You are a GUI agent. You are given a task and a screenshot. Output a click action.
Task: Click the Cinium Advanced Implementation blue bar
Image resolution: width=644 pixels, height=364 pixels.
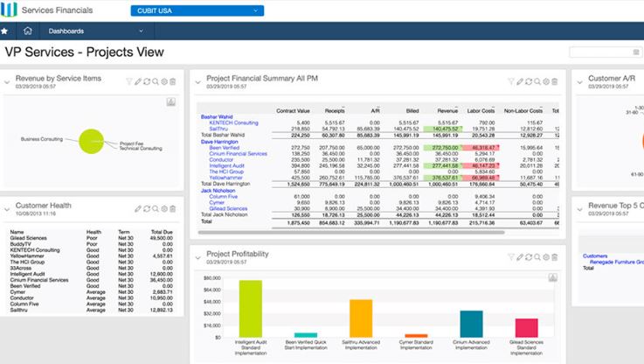click(x=472, y=324)
